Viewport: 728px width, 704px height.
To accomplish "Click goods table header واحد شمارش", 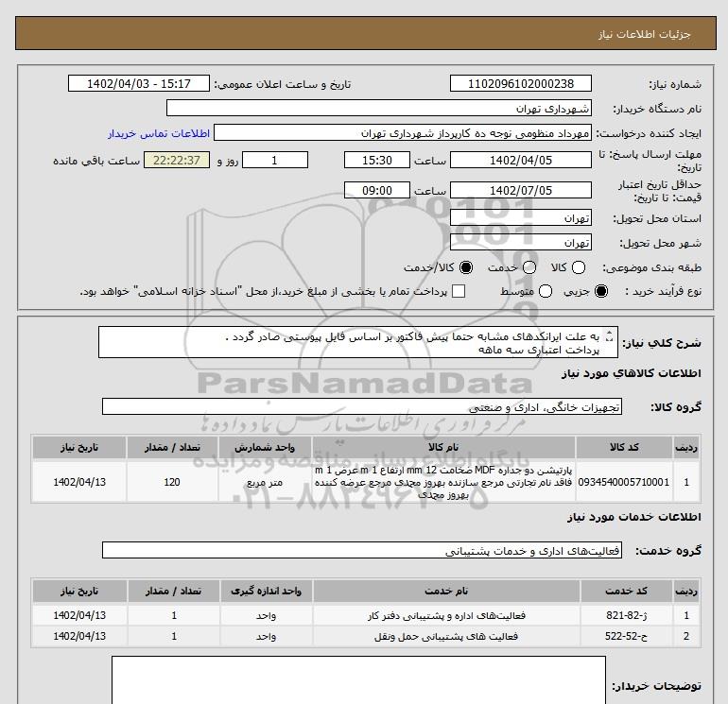I will [x=265, y=447].
